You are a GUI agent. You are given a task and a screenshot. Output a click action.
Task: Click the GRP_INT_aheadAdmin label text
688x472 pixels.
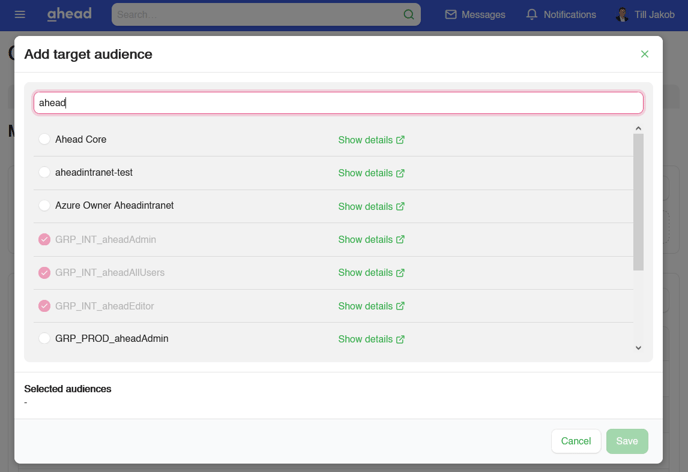[105, 240]
